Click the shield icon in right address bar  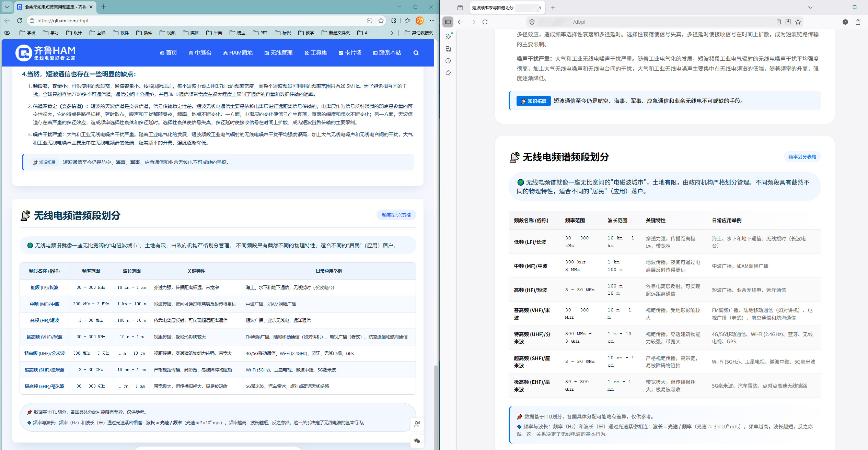click(532, 22)
